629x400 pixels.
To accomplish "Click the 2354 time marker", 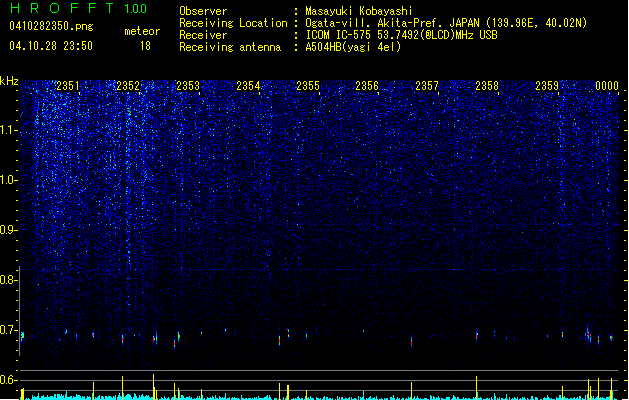I will click(x=248, y=85).
